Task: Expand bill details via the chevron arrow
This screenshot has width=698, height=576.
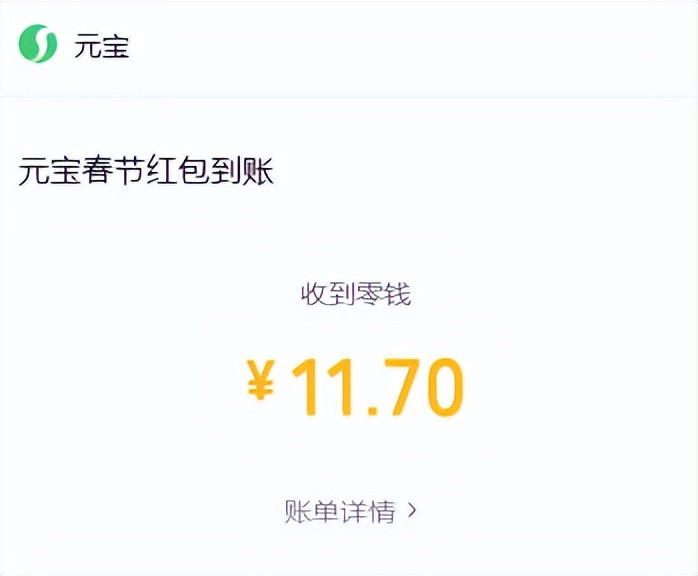Action: pos(412,511)
